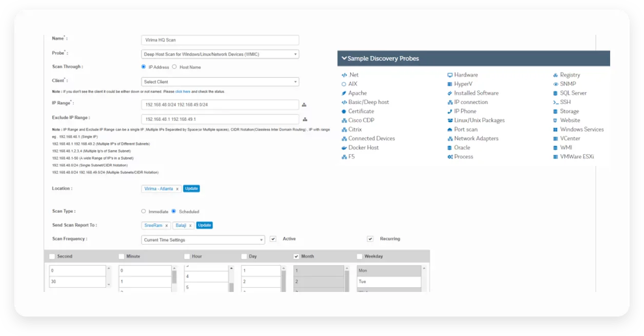Click the Docker Host probe icon

tap(344, 148)
